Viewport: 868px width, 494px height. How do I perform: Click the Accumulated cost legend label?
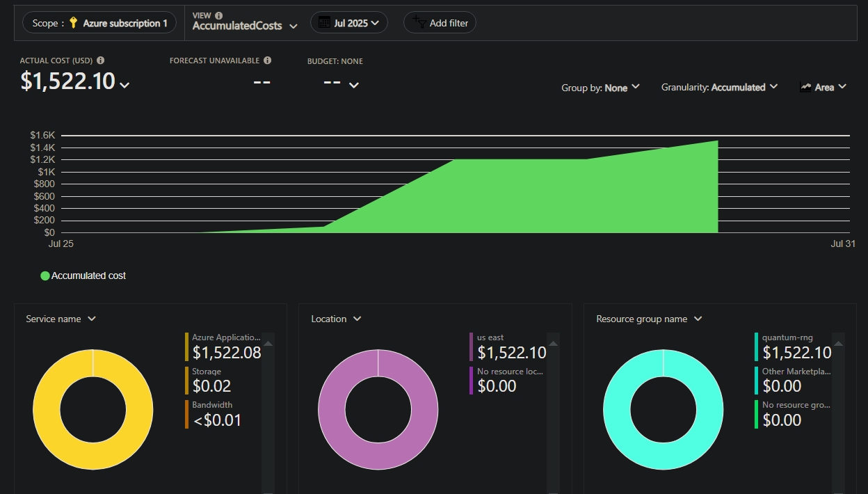coord(88,276)
